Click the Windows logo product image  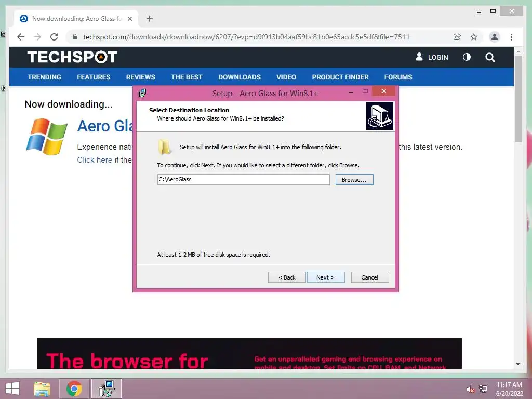coord(46,137)
